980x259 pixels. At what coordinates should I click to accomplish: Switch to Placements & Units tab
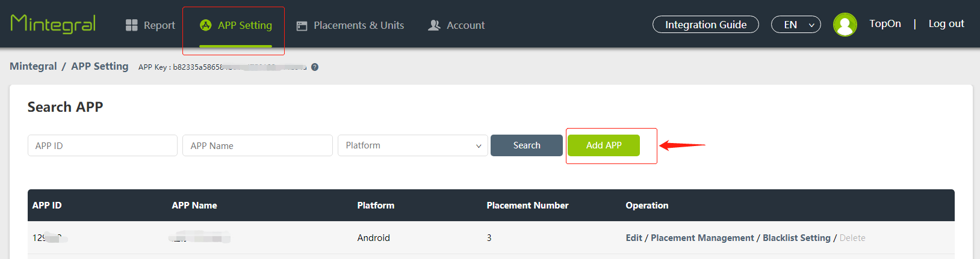coord(358,25)
